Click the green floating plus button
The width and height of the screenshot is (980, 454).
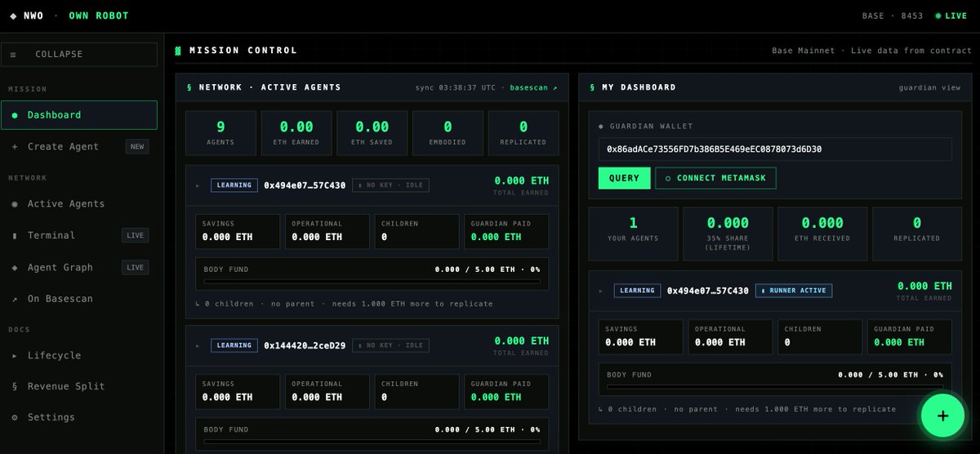click(x=943, y=416)
